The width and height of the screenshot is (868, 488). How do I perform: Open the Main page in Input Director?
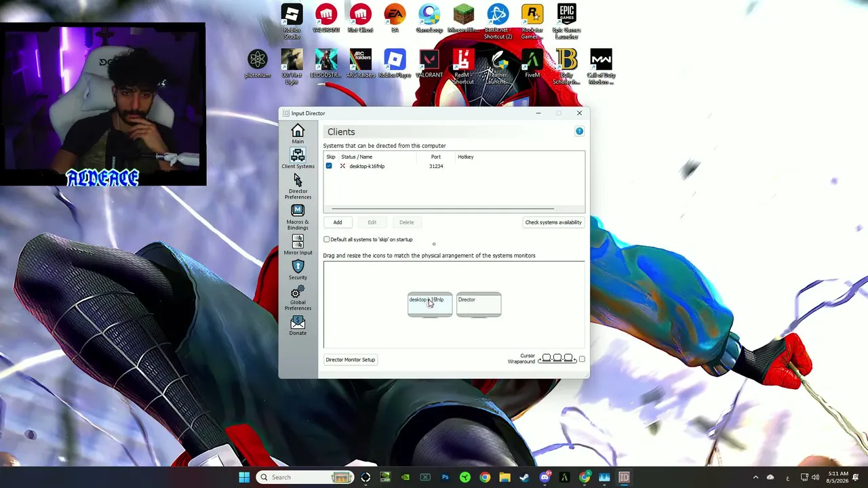[298, 134]
